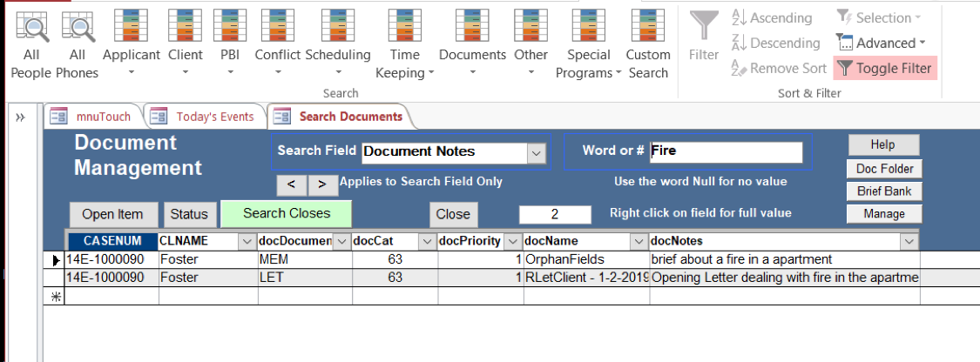
Task: Expand the navigation pane with chevrons
Action: [20, 117]
